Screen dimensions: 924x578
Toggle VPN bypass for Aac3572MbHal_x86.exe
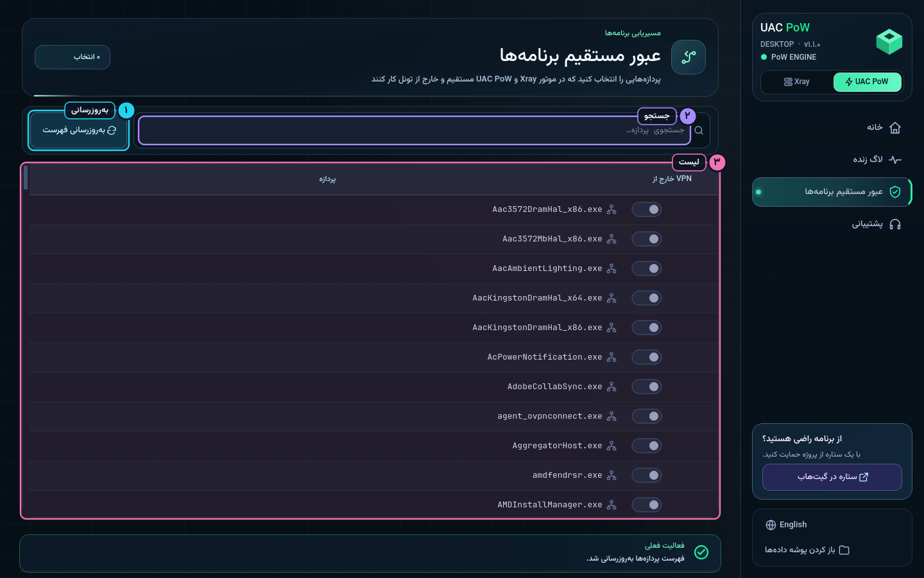point(647,239)
